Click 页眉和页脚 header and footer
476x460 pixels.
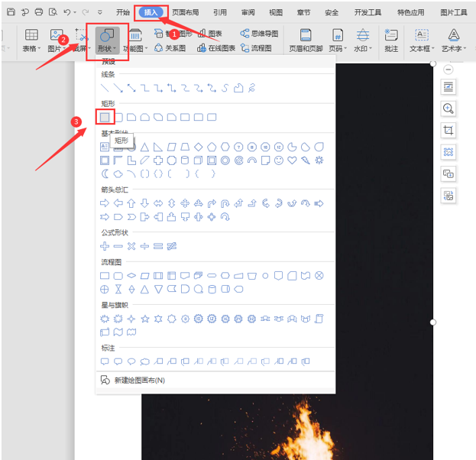tap(306, 40)
